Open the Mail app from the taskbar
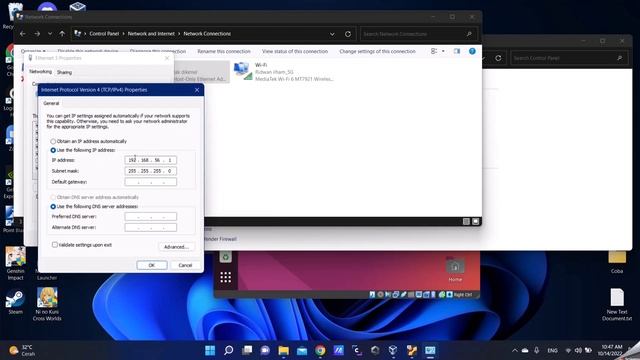This screenshot has height=360, width=640. (x=302, y=350)
